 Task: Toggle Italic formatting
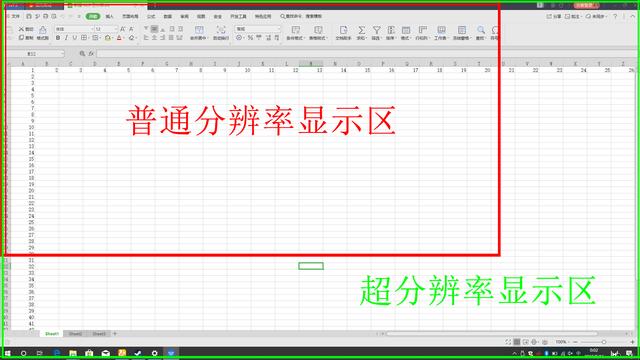(x=66, y=38)
